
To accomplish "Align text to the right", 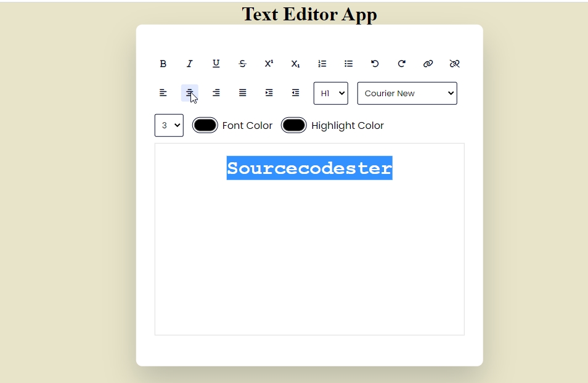I will [x=216, y=93].
